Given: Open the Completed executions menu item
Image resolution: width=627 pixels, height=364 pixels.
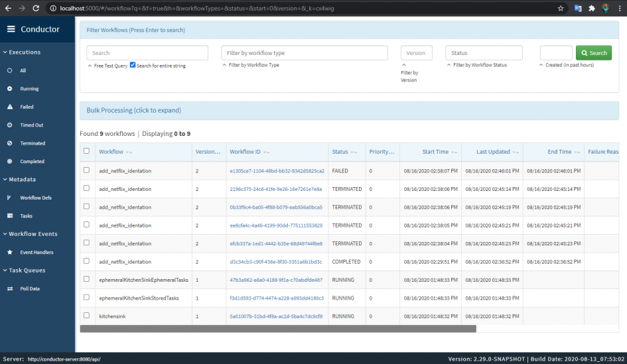Looking at the screenshot, I should pyautogui.click(x=32, y=161).
